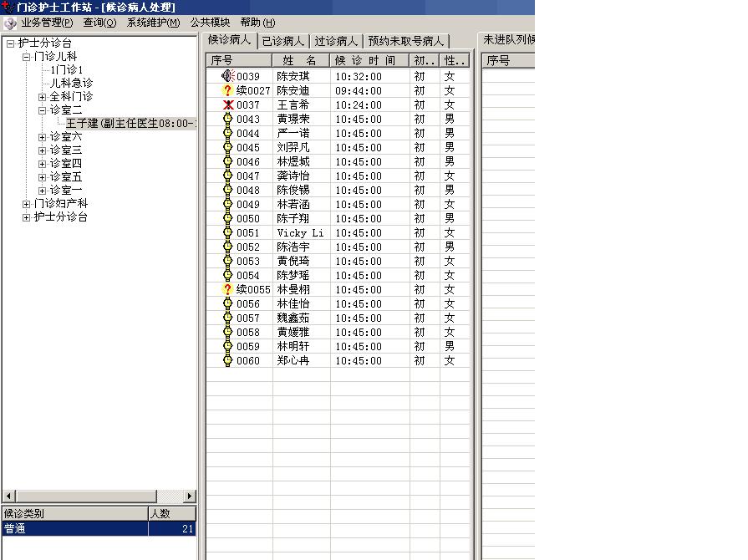Select the 1门诊1 tree item
The width and height of the screenshot is (748, 560).
tap(67, 69)
